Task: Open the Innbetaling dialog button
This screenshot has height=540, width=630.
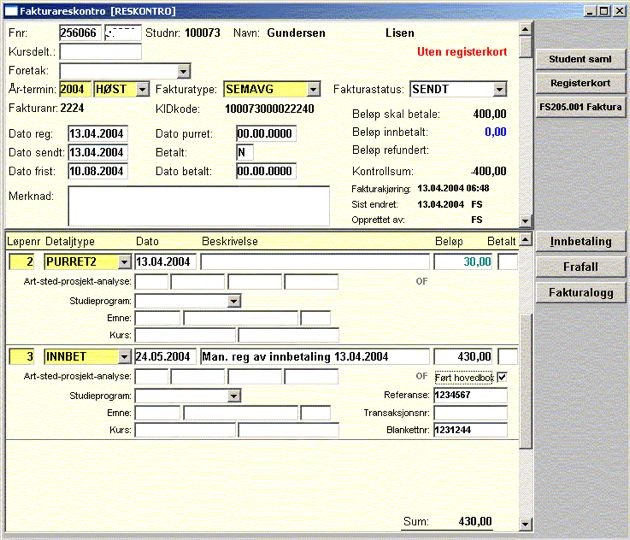Action: pos(580,241)
